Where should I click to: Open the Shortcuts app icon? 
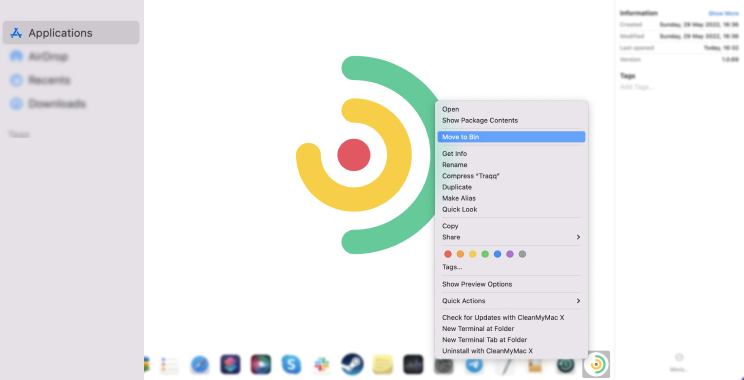[230, 365]
